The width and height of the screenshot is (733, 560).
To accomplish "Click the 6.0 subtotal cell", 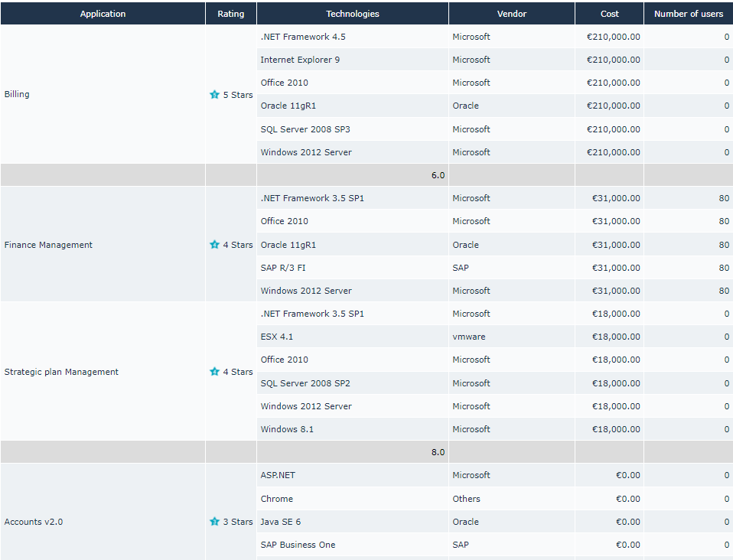I will coord(437,175).
